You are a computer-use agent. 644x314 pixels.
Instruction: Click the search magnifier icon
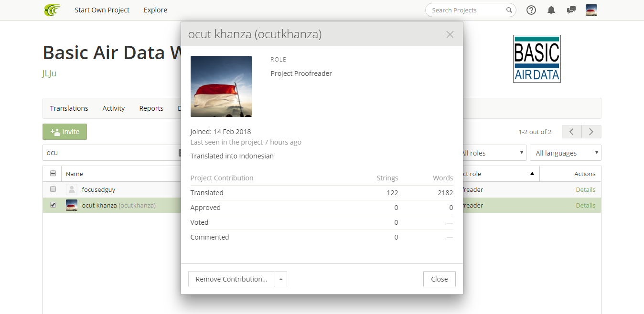pos(509,10)
